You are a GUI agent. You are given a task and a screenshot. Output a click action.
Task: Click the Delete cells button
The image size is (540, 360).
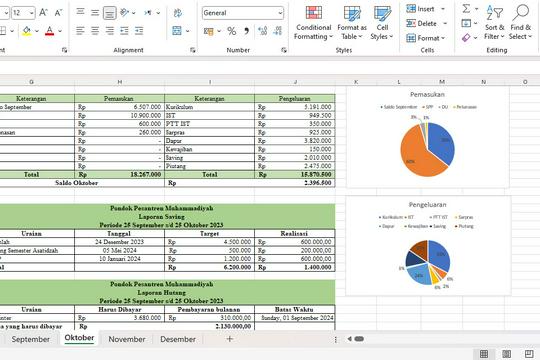(422, 23)
